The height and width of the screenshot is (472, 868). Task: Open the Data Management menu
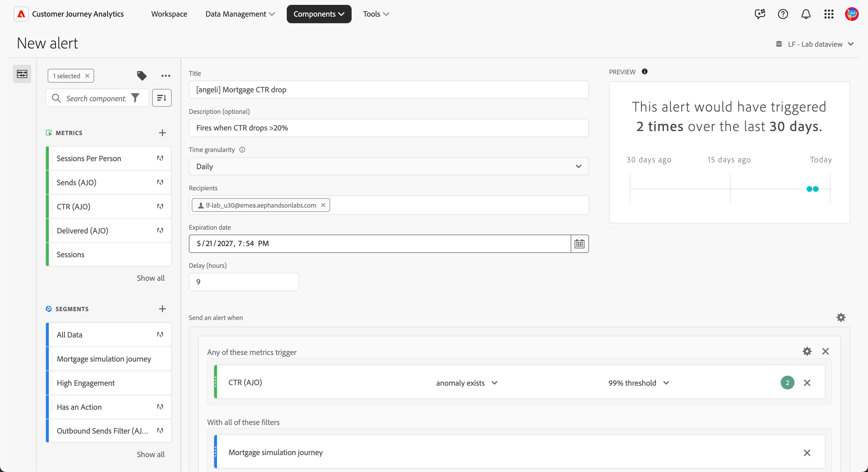point(240,14)
